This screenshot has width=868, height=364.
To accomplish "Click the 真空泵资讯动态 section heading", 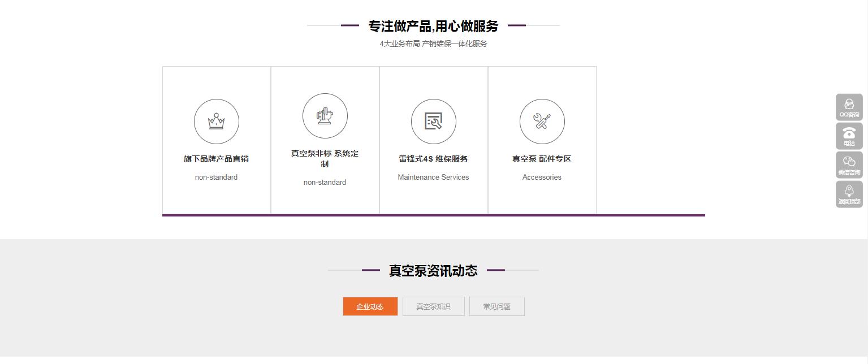I will [x=433, y=271].
